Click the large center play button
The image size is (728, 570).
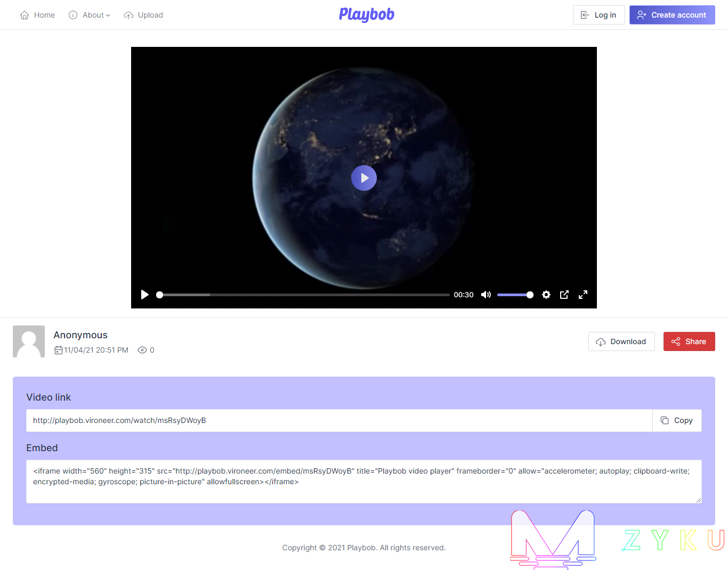click(x=364, y=178)
